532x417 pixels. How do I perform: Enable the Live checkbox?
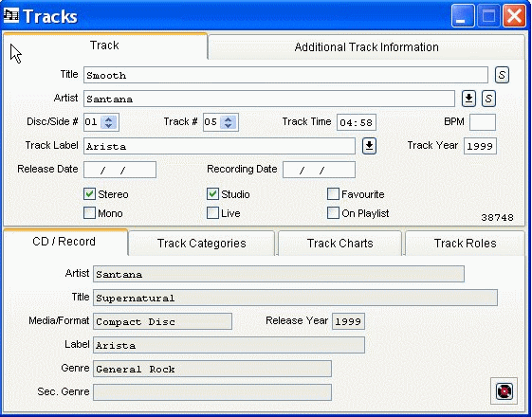212,213
